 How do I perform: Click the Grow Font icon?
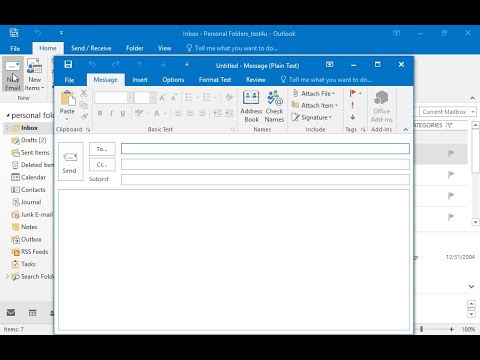[x=162, y=97]
